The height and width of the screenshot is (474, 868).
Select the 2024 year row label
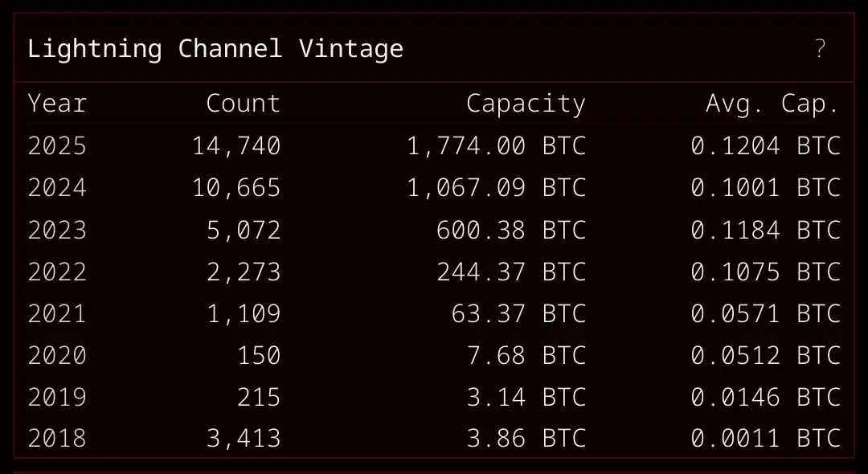(x=57, y=188)
